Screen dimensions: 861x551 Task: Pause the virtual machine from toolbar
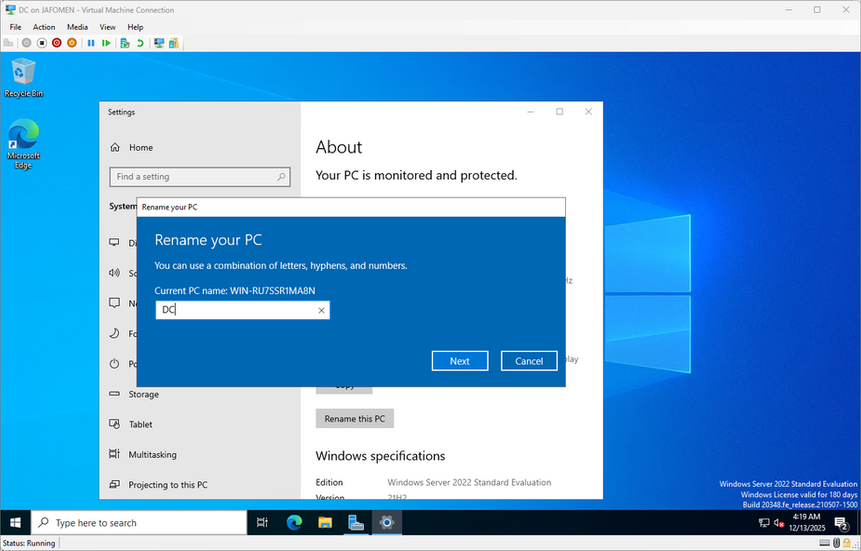(91, 43)
